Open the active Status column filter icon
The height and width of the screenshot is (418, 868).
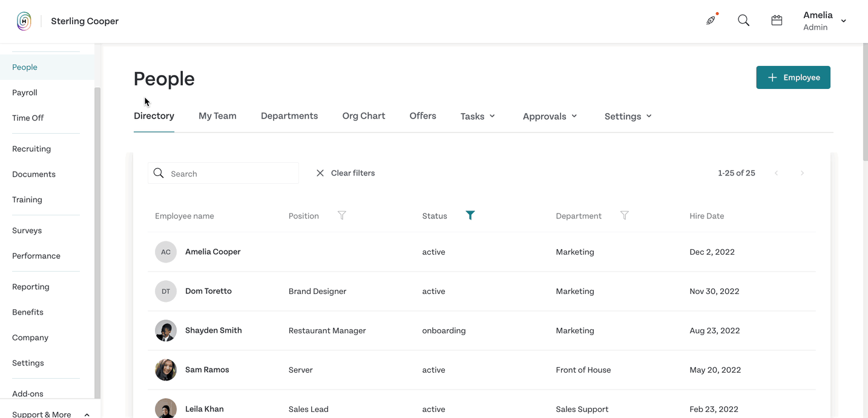470,215
